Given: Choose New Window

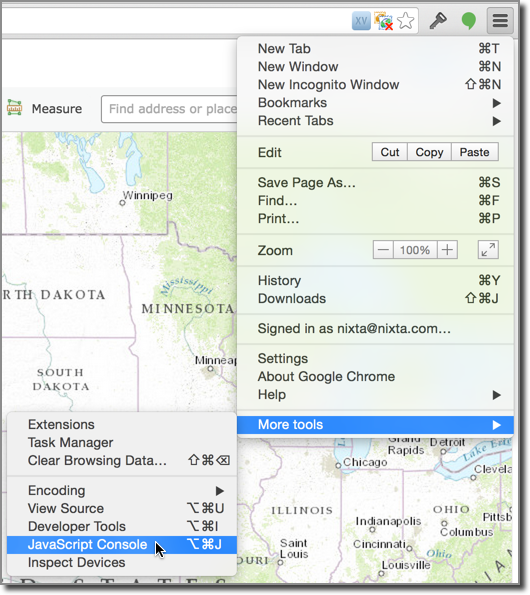Looking at the screenshot, I should (x=375, y=67).
